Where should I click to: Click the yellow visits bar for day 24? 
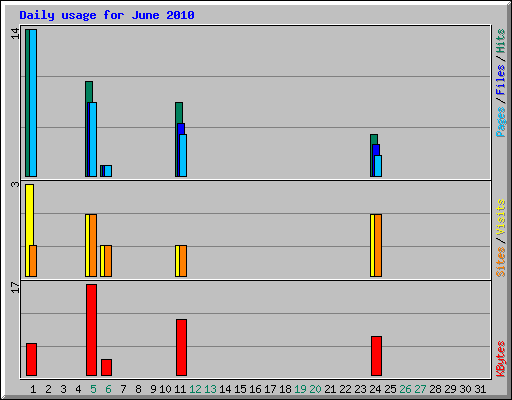372,245
